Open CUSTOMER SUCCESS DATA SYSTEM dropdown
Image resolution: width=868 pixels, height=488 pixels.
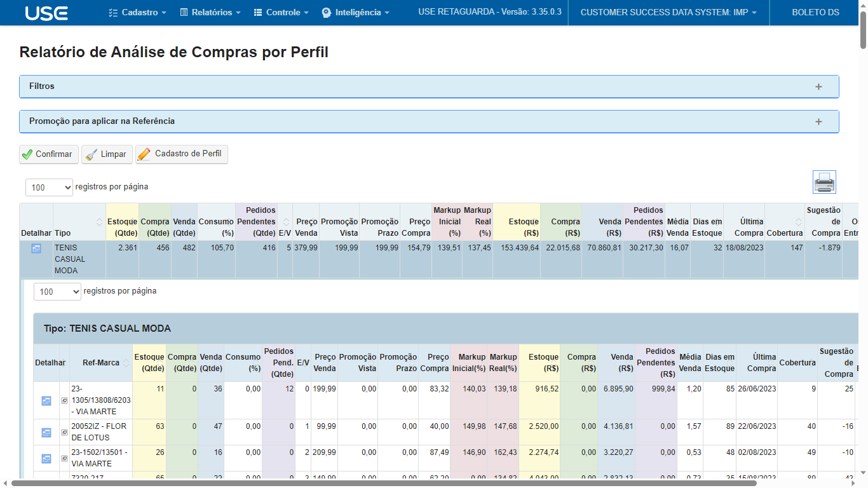tap(668, 13)
